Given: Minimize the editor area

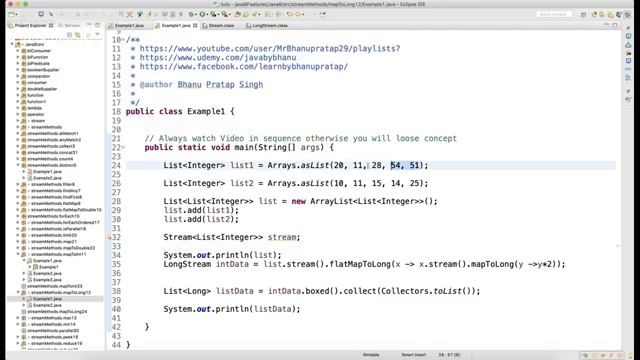Looking at the screenshot, I should pyautogui.click(x=607, y=25).
